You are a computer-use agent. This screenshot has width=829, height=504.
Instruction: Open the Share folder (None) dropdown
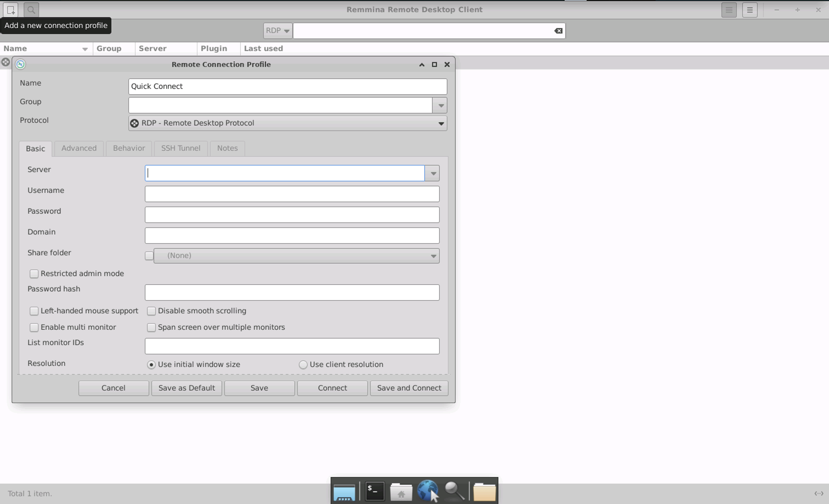tap(296, 256)
